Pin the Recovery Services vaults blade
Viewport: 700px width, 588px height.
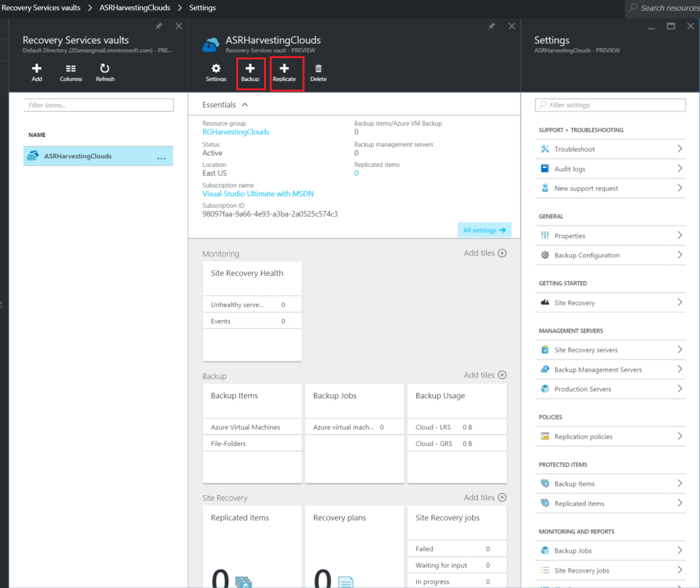tap(159, 26)
